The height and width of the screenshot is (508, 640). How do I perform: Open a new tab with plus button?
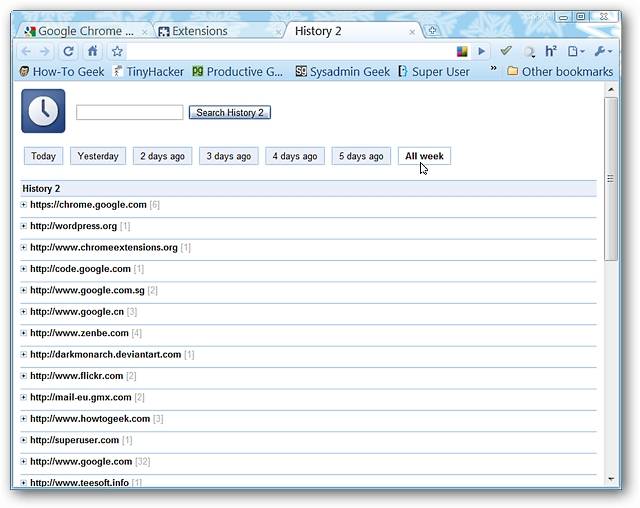pos(432,30)
